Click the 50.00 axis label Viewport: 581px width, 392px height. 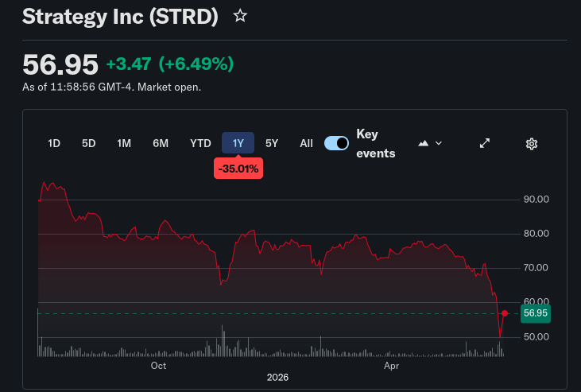(x=536, y=337)
